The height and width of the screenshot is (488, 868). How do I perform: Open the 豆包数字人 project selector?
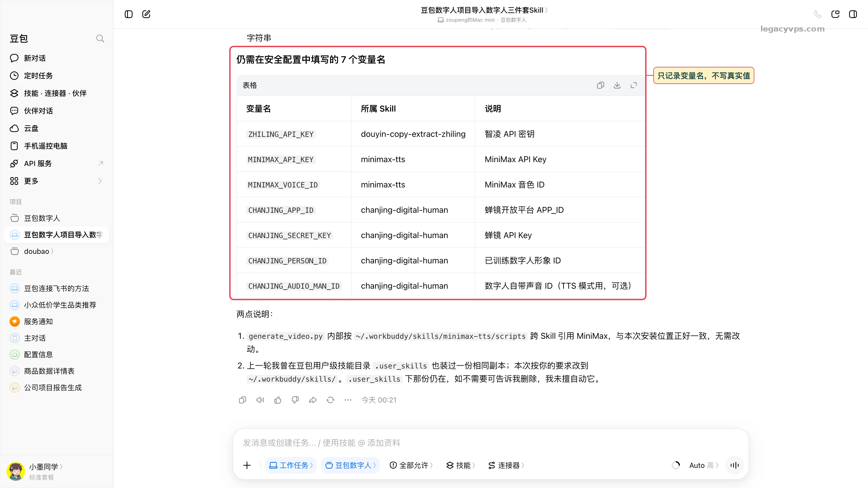350,465
